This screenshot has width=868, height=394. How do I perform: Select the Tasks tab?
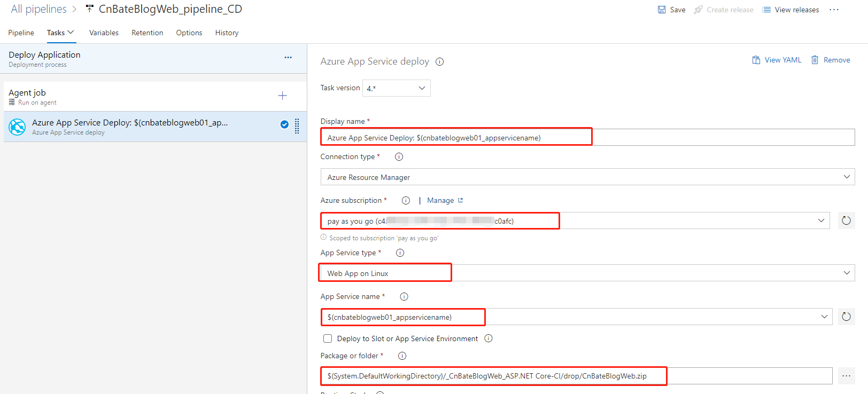(x=56, y=33)
